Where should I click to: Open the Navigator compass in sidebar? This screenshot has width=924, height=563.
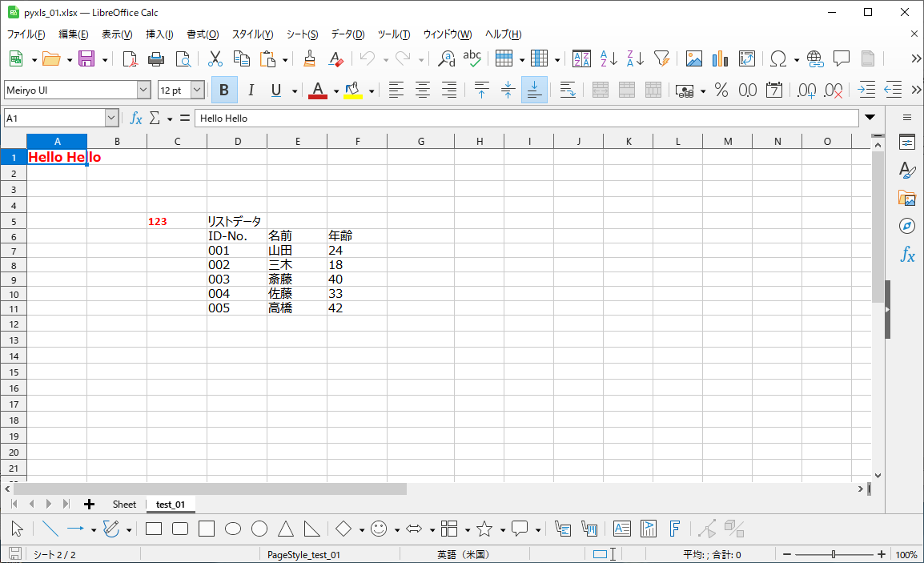point(907,226)
